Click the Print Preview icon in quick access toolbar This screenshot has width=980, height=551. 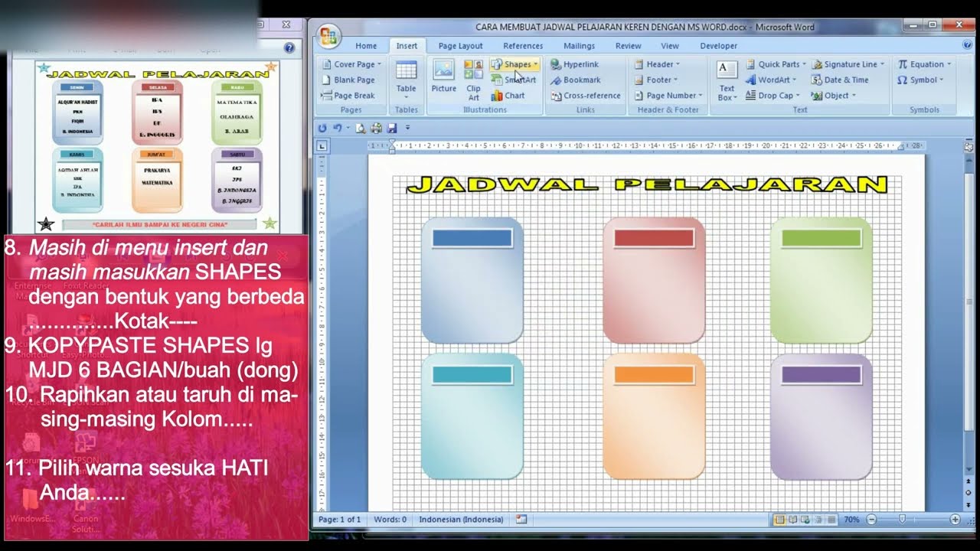361,128
